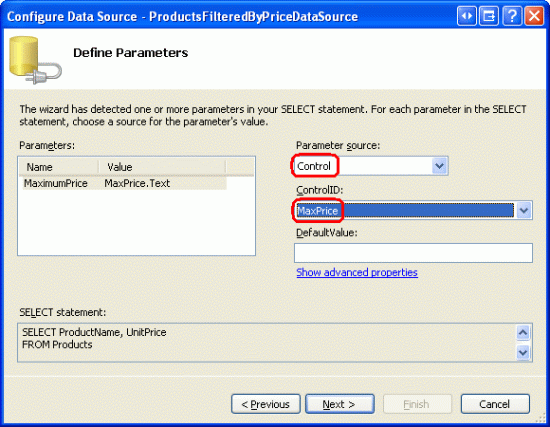The image size is (550, 427).
Task: Click the Name column header
Action: point(59,167)
